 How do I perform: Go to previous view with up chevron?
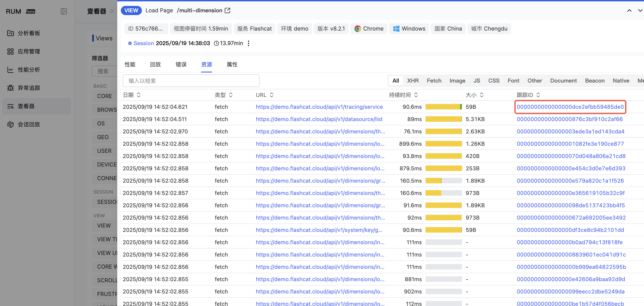[x=629, y=10]
